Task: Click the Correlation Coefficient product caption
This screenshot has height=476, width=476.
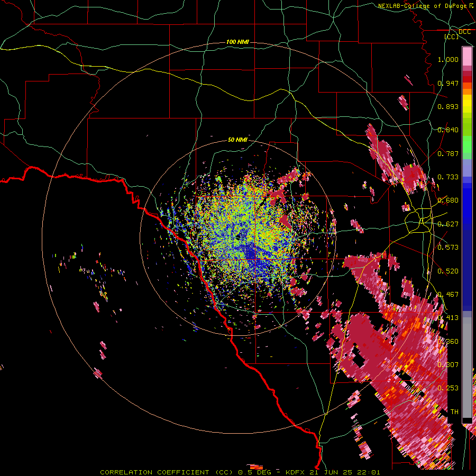Action: point(240,472)
